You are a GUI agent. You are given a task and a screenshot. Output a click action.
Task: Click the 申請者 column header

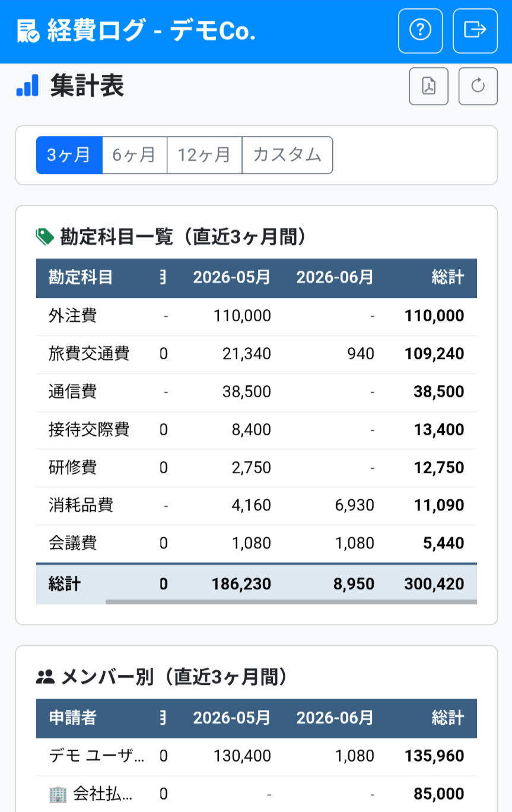[72, 718]
